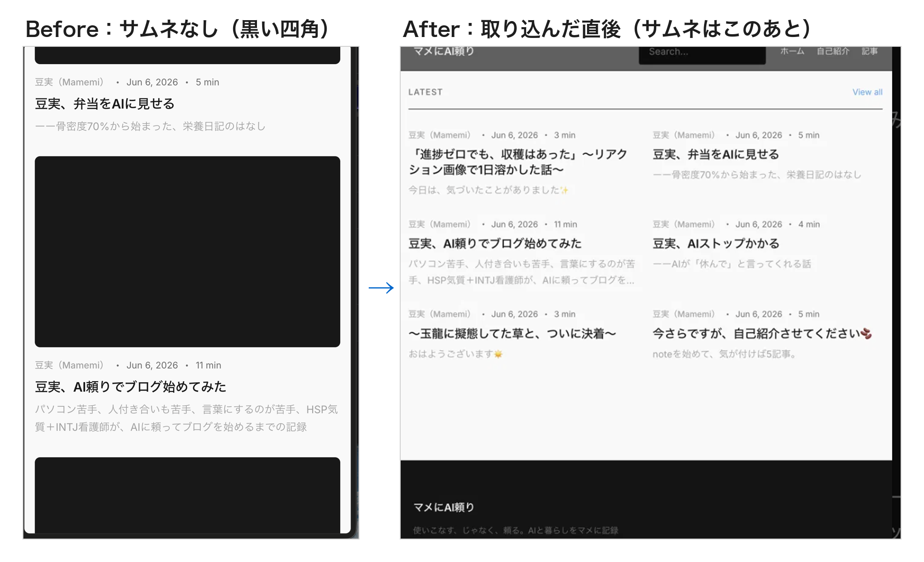Open article 〜玉龍に擬態してた草と、ついに決着〜
Viewport: 924px width, 562px height.
(x=512, y=333)
